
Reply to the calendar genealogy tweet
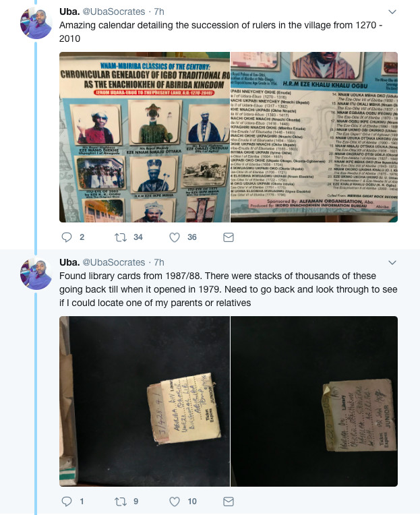67,237
